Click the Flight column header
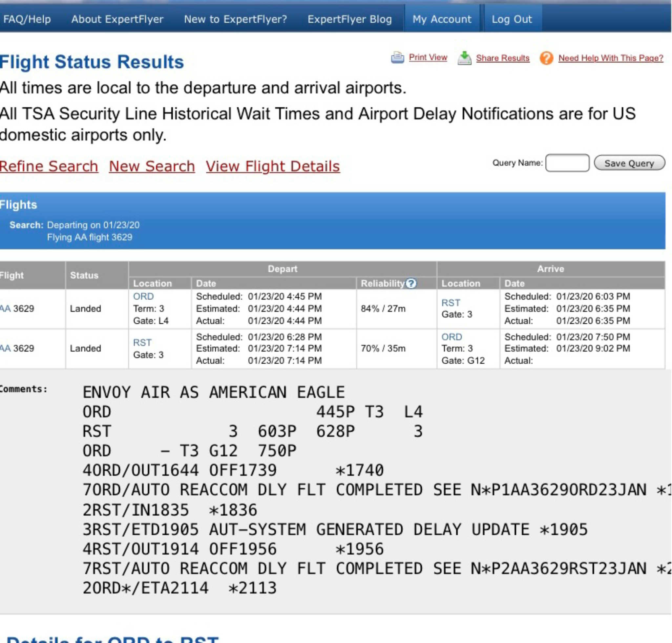 [x=12, y=275]
